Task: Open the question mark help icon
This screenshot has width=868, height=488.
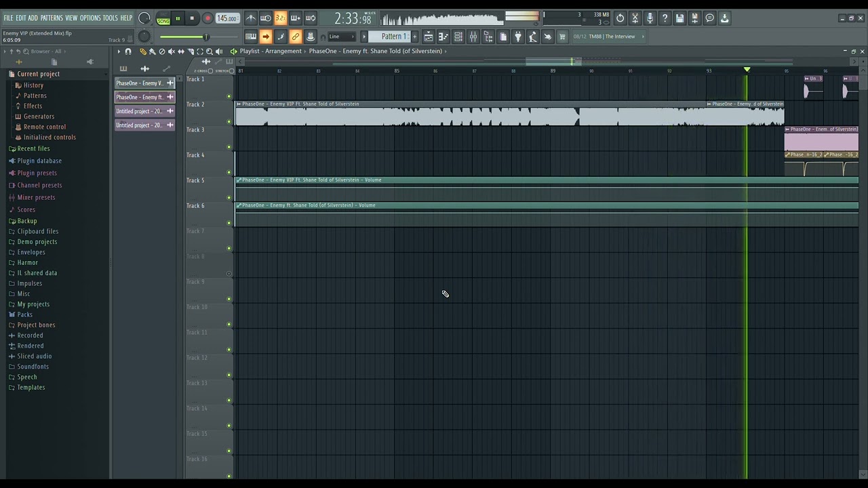Action: point(665,18)
